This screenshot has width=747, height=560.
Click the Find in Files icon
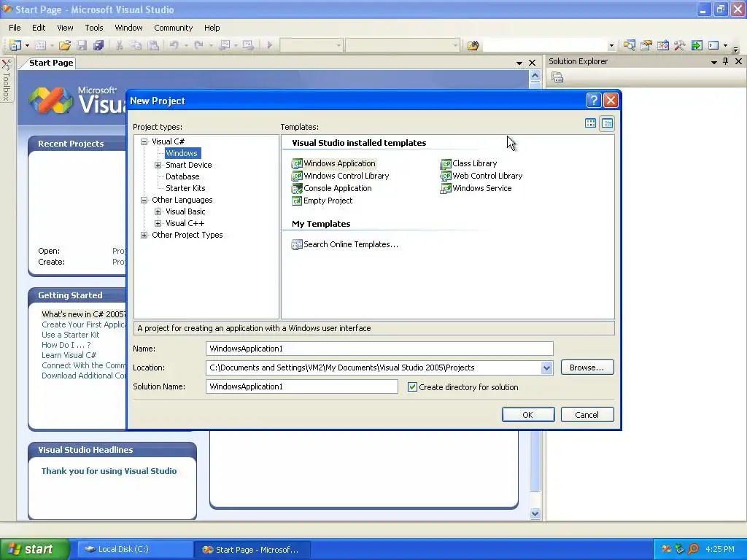[x=473, y=46]
